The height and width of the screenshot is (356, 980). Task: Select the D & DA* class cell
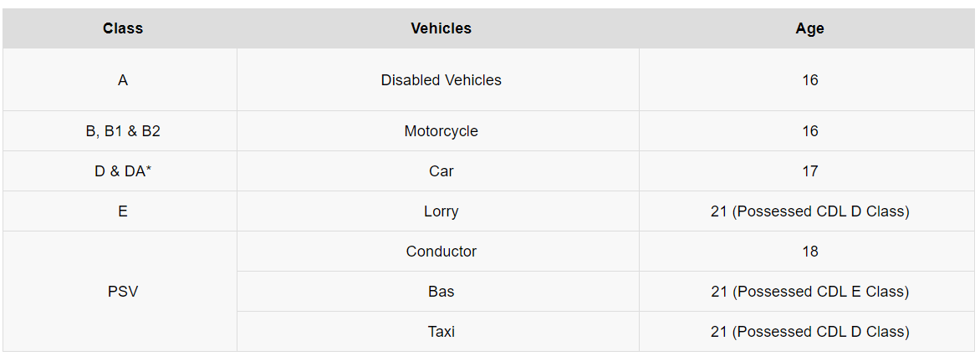click(x=123, y=171)
